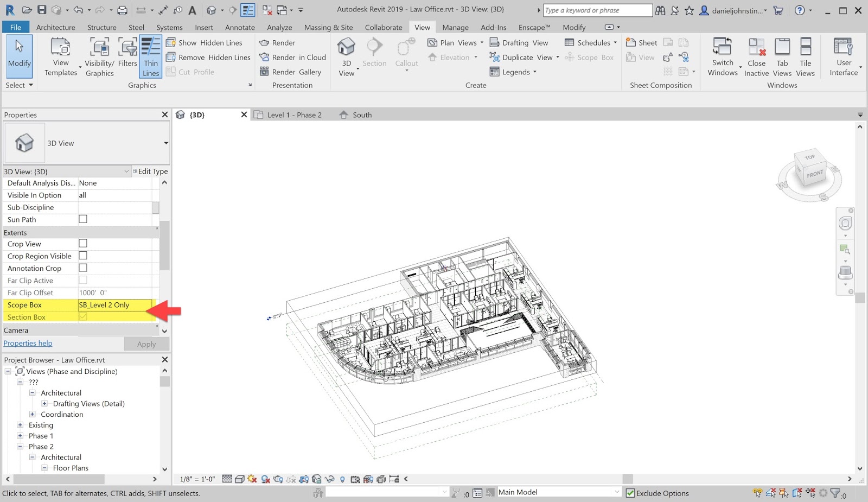Click the Switch Windows tool
The height and width of the screenshot is (502, 868).
click(722, 56)
